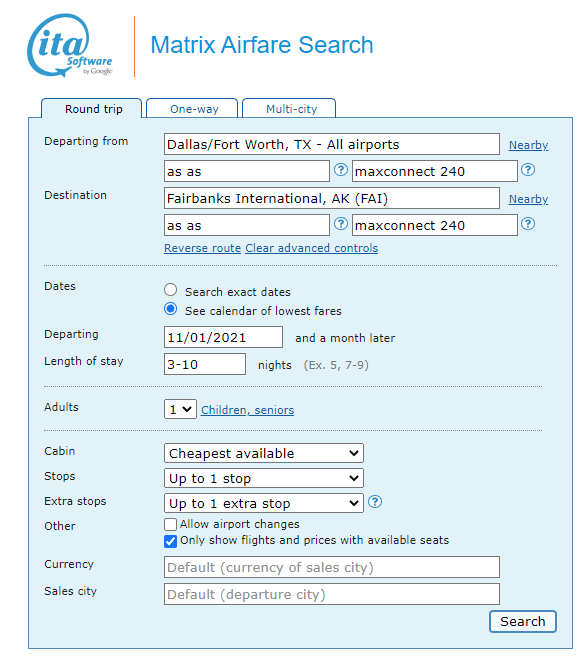This screenshot has height=658, width=580.
Task: Select Search exact dates radio button
Action: click(x=170, y=290)
